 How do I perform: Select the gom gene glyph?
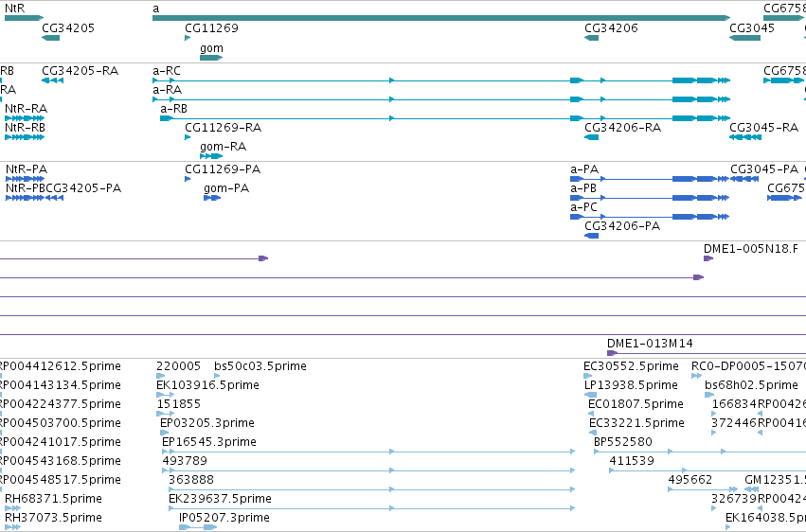point(211,58)
